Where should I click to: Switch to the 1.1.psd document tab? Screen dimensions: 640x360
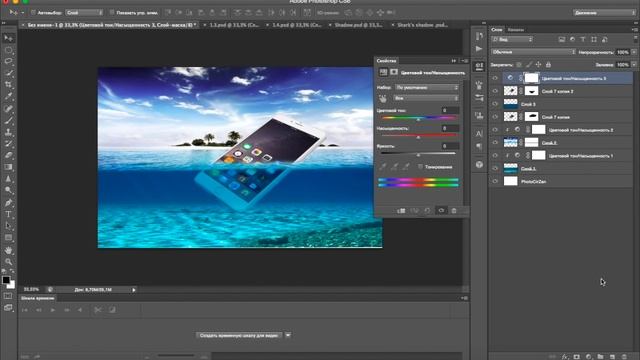(x=234, y=25)
